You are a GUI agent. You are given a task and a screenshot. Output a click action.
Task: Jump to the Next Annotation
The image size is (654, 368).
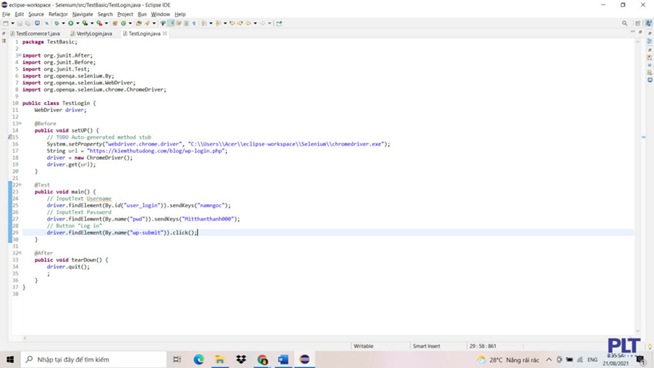204,23
